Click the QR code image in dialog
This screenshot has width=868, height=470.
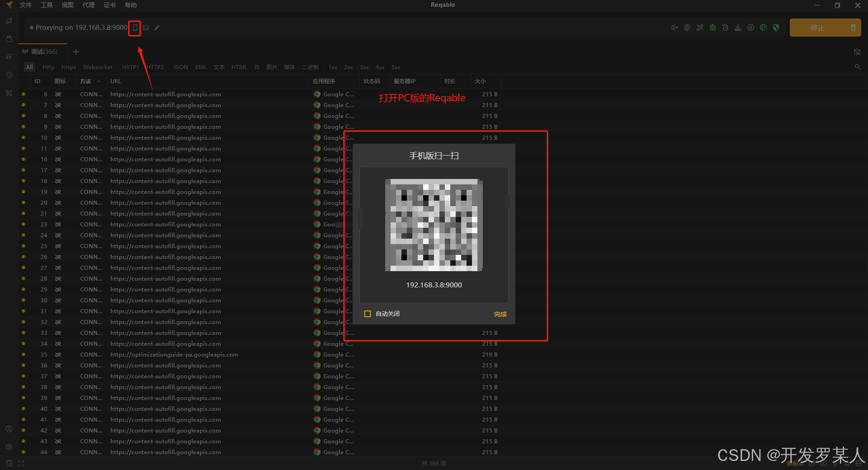click(x=434, y=225)
